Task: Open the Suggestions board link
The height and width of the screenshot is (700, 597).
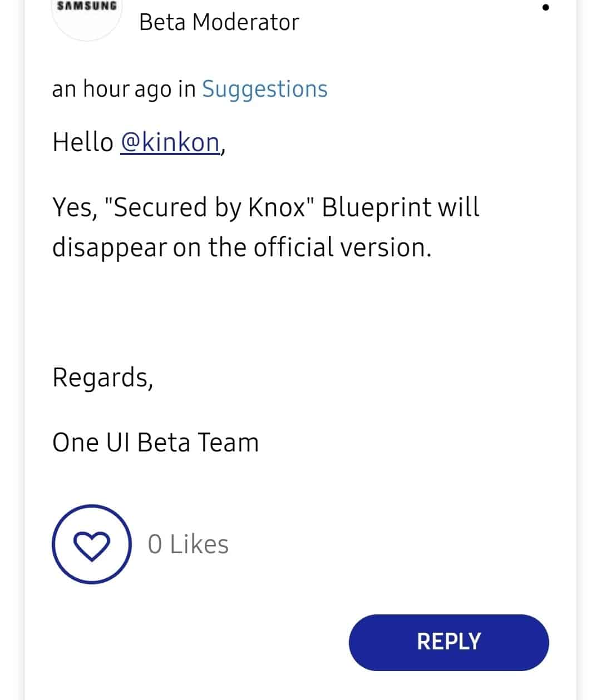Action: (x=264, y=90)
